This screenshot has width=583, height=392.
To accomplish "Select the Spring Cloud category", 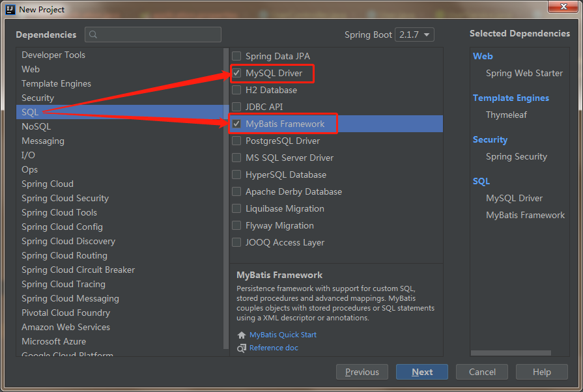I will 120,184.
